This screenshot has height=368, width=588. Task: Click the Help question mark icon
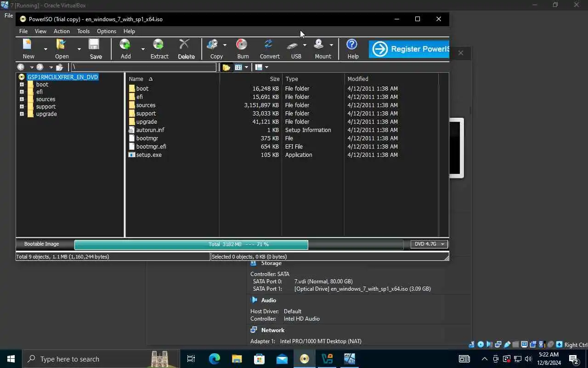[x=352, y=45]
